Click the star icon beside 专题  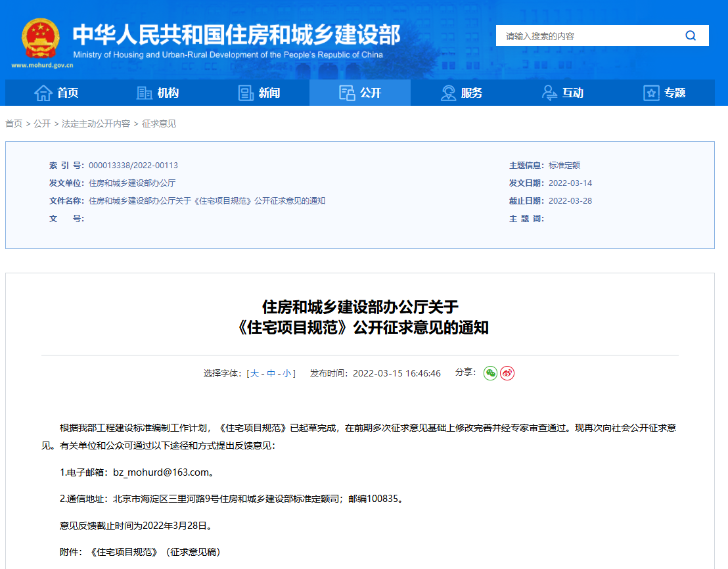650,93
